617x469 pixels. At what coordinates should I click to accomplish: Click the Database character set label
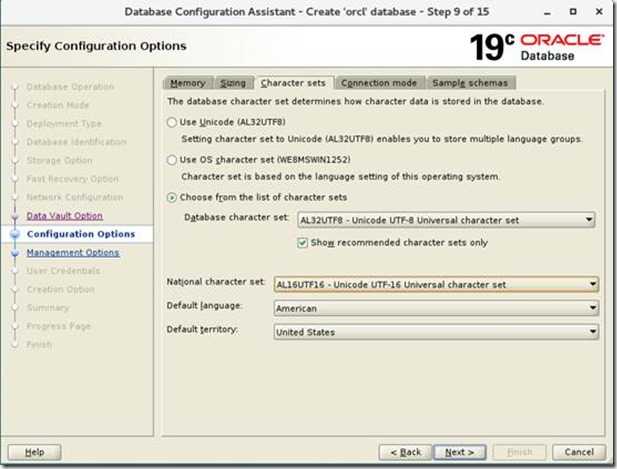(236, 217)
